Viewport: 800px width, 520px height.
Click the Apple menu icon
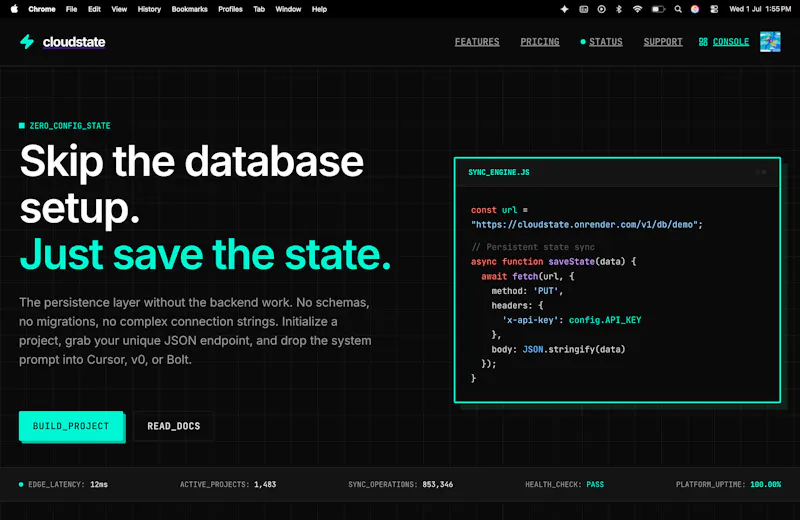click(14, 9)
